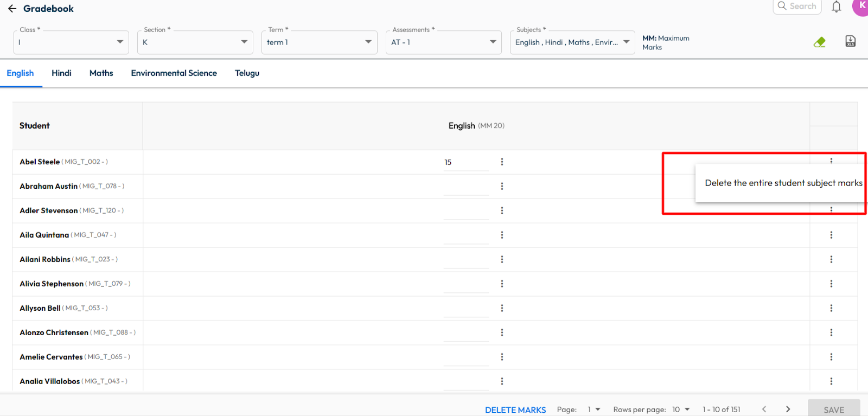Open row options menu for Analia Villalobos
Image resolution: width=868 pixels, height=416 pixels.
[x=831, y=381]
